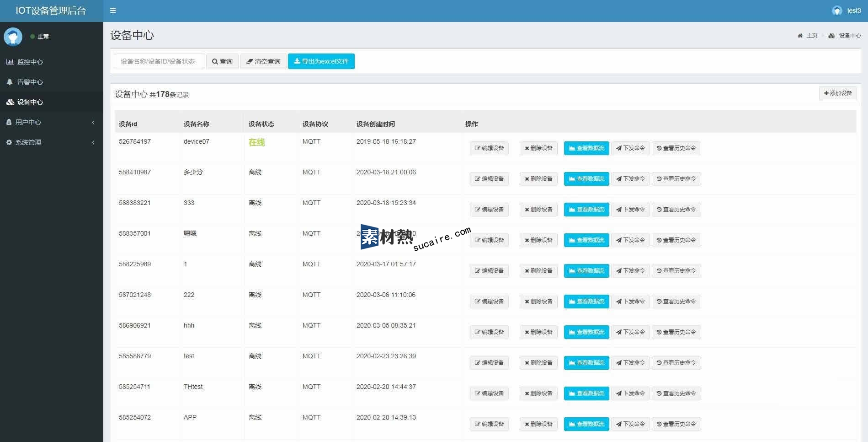Open 告警中心 in the sidebar

(x=51, y=82)
